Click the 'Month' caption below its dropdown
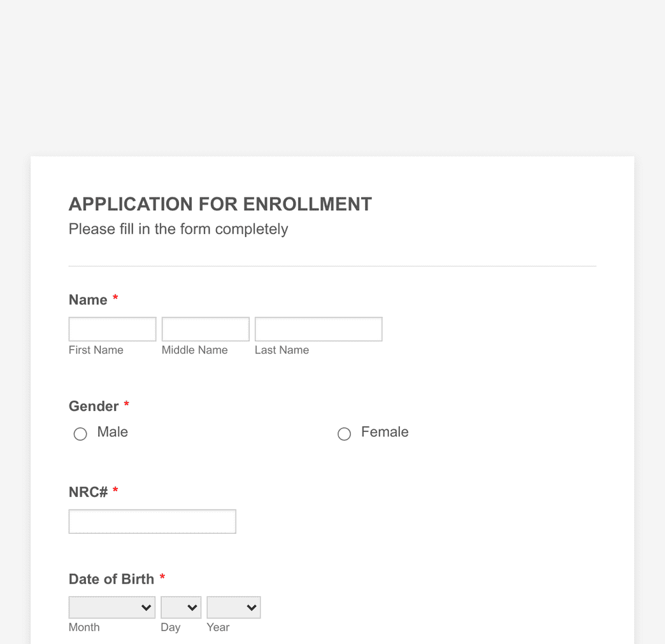Image resolution: width=665 pixels, height=644 pixels. click(83, 627)
